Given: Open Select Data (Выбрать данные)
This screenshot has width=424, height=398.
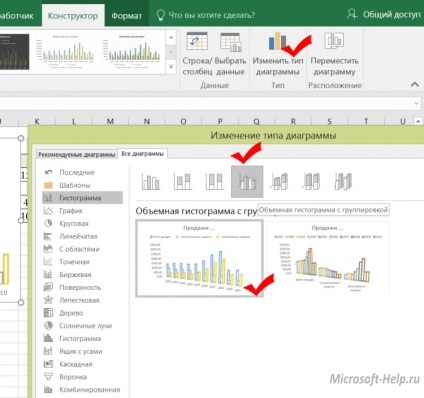Looking at the screenshot, I should [230, 54].
